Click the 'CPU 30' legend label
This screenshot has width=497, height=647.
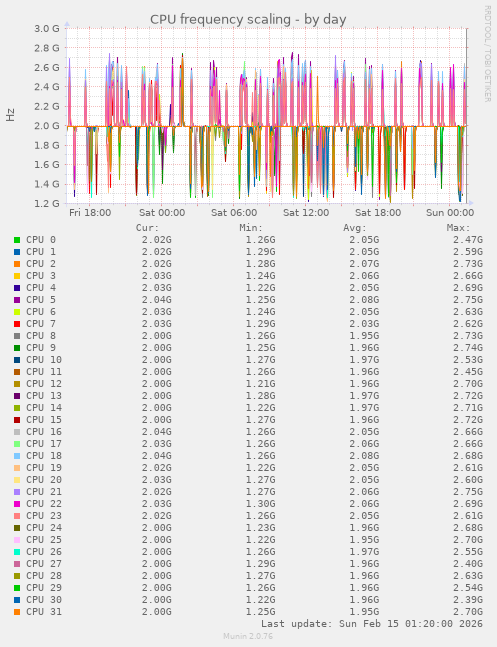(44, 600)
